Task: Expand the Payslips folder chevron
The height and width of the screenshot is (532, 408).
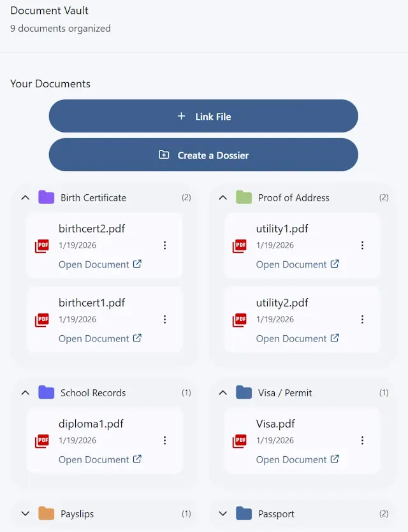Action: [x=25, y=514]
